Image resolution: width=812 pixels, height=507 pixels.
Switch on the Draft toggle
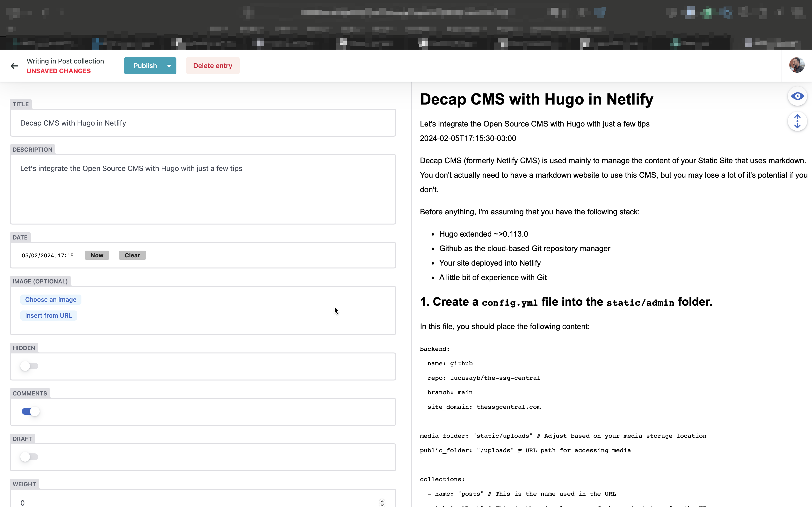click(29, 457)
